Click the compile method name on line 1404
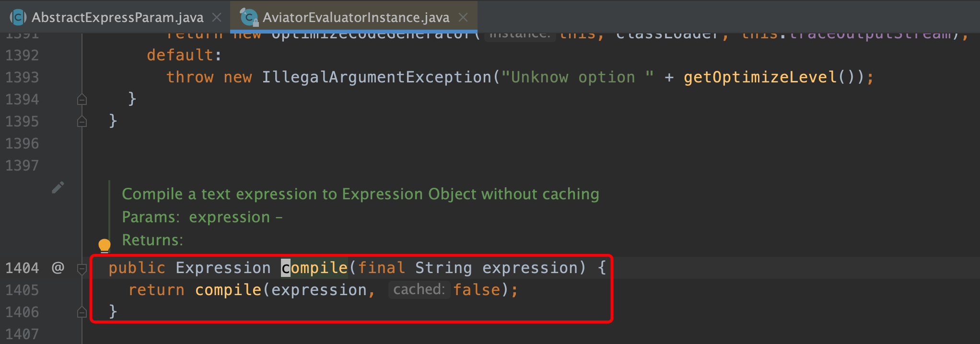The height and width of the screenshot is (344, 980). pos(315,268)
